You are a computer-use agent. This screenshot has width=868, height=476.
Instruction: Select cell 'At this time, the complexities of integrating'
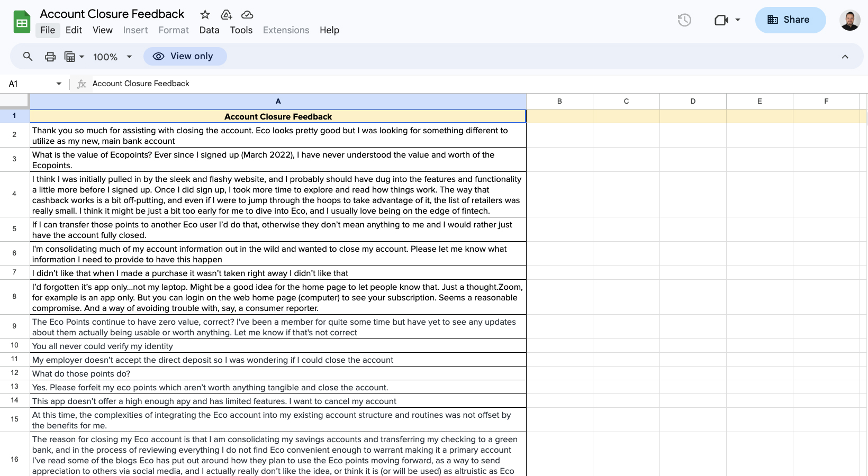coord(278,420)
